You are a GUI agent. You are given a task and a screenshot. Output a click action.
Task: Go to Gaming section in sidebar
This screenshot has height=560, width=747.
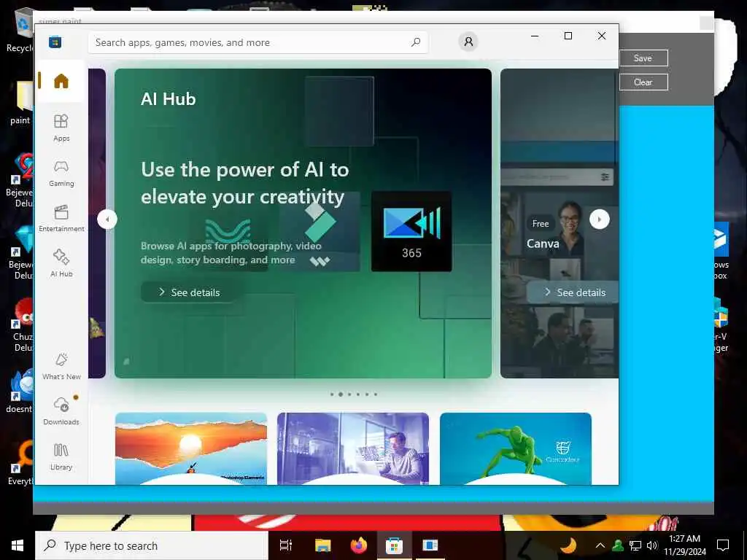[61, 174]
